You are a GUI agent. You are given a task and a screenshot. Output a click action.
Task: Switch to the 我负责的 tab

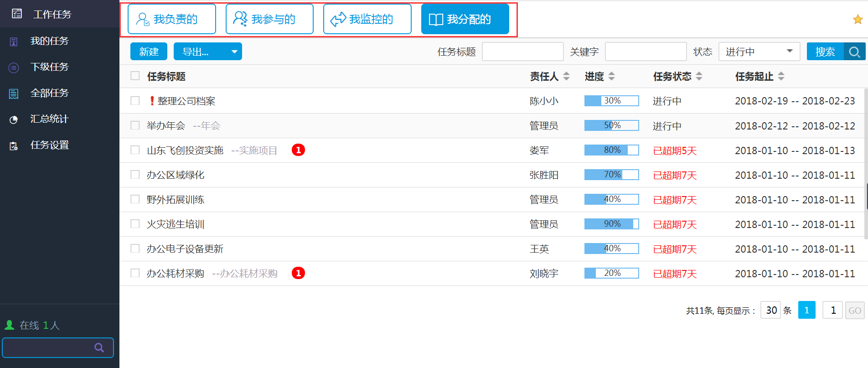coord(172,19)
